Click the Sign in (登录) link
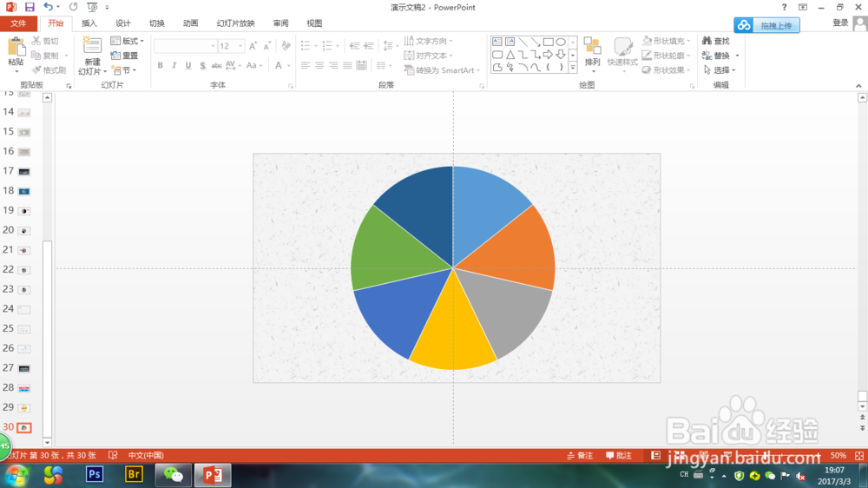 click(x=840, y=23)
